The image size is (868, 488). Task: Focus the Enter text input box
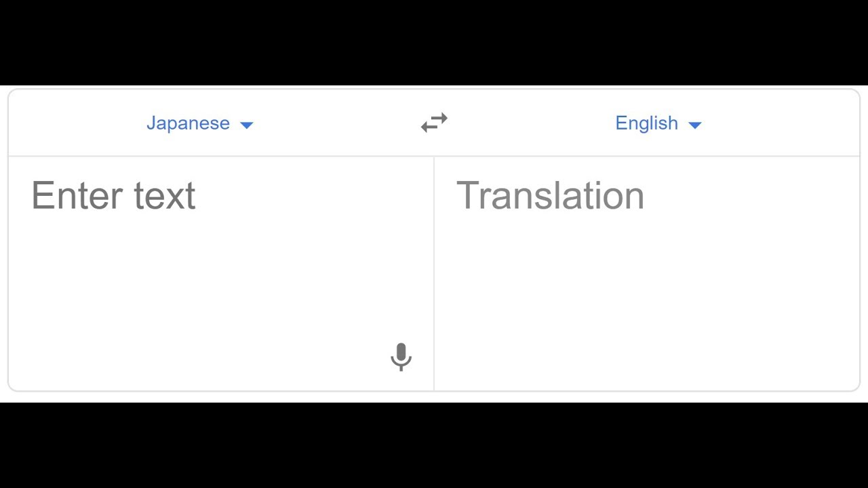(221, 273)
